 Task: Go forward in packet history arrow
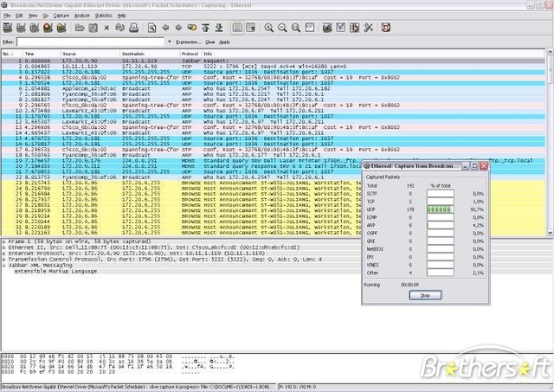[x=179, y=28]
